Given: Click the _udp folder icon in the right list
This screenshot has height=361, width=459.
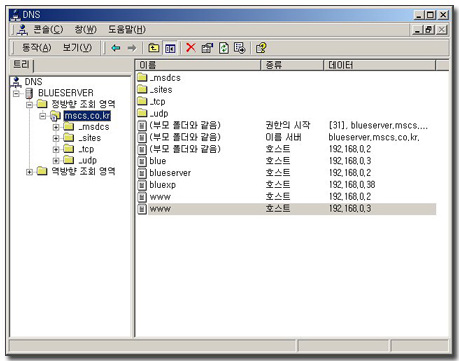Looking at the screenshot, I should click(x=142, y=113).
